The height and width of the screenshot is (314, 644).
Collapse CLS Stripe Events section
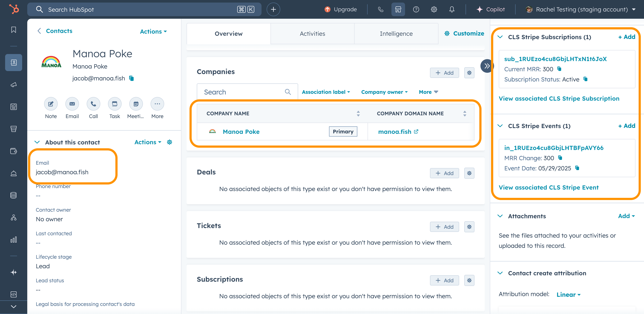(500, 126)
